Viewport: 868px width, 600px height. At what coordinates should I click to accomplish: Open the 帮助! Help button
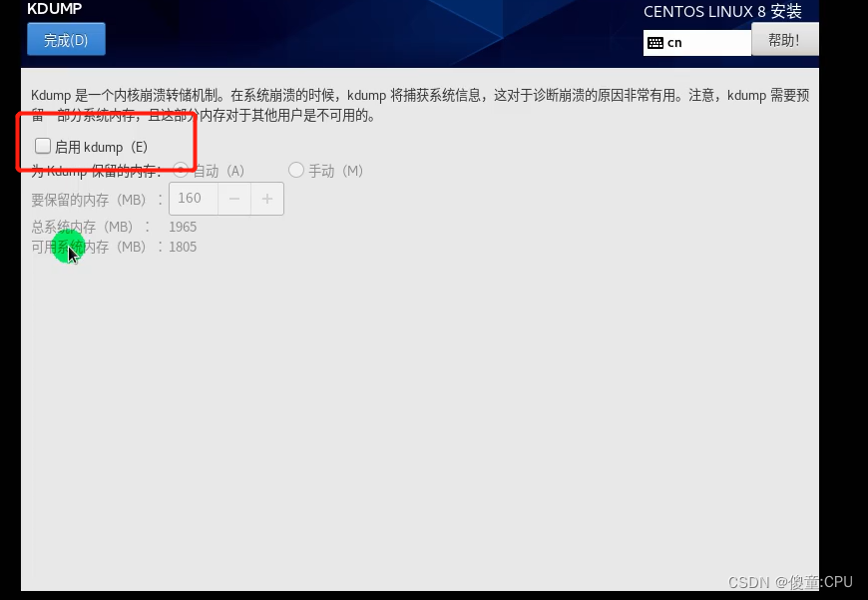[x=784, y=40]
